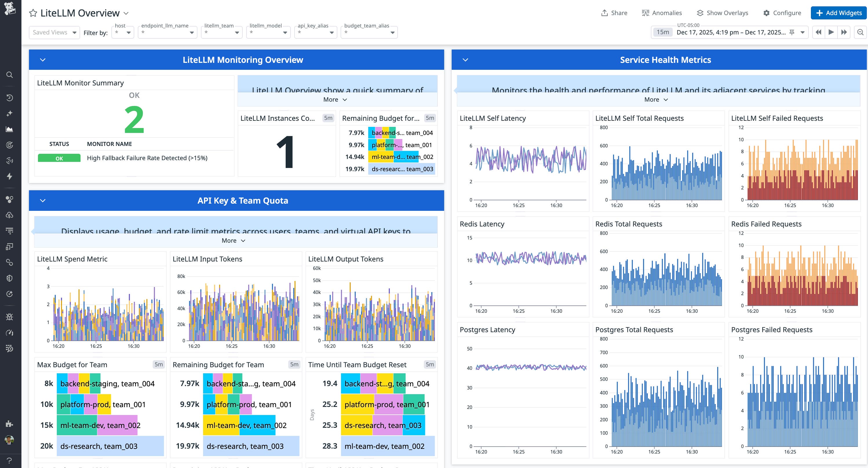Click the Dashboards icon in the sidebar

pyautogui.click(x=10, y=129)
